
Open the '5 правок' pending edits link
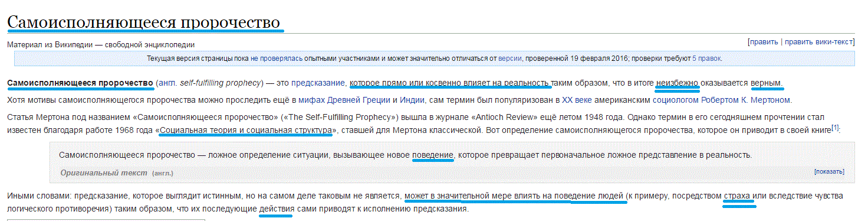coord(706,58)
